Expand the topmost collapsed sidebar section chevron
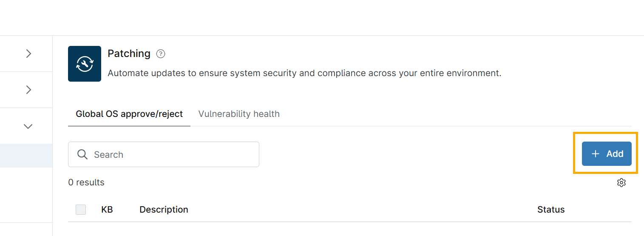 (28, 54)
